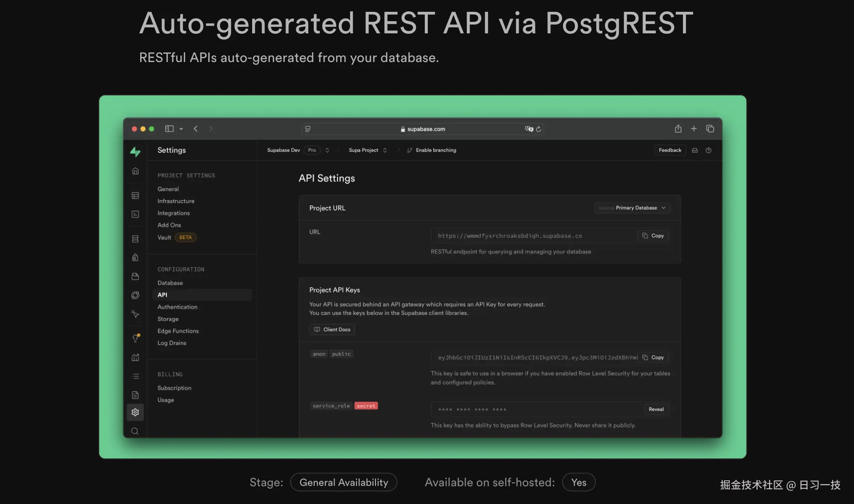Copy the project URL
Viewport: 854px width, 504px height.
click(x=653, y=236)
